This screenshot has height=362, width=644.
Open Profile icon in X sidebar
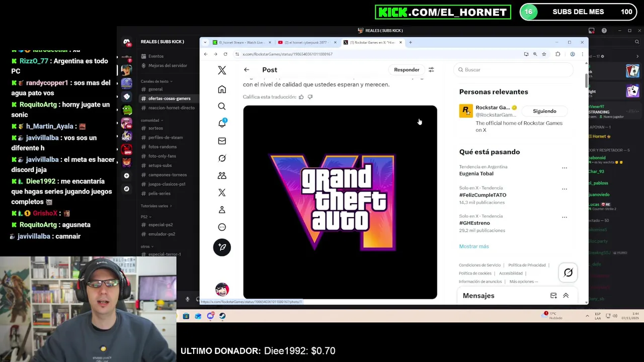222,210
